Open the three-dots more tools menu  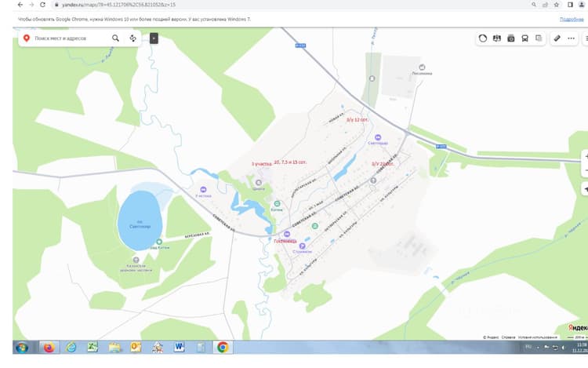coord(571,38)
